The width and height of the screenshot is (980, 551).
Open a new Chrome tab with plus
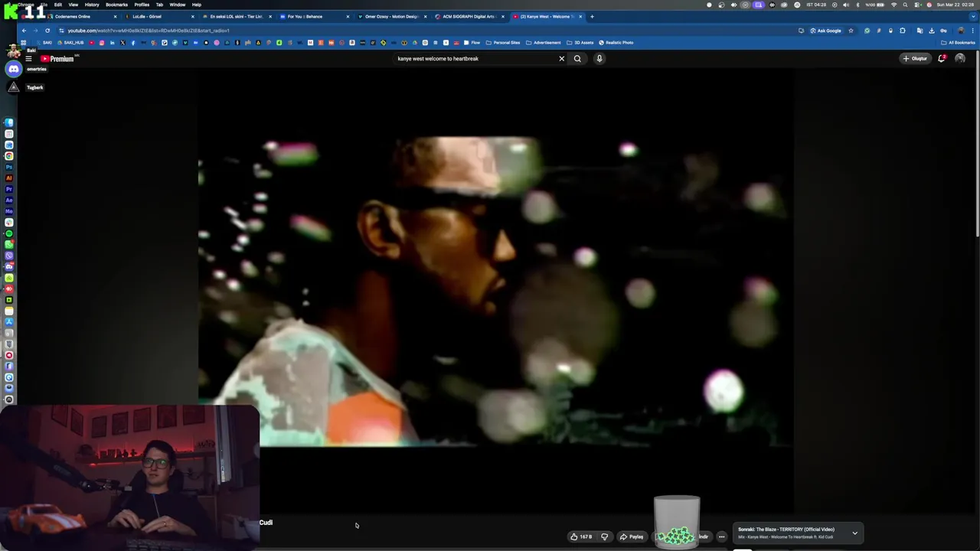coord(592,16)
